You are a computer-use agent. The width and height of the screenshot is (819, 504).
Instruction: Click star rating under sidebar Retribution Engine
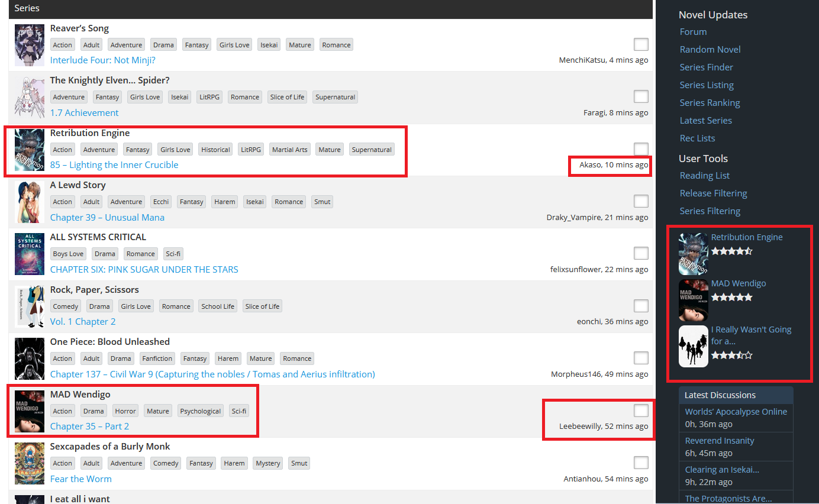point(731,251)
